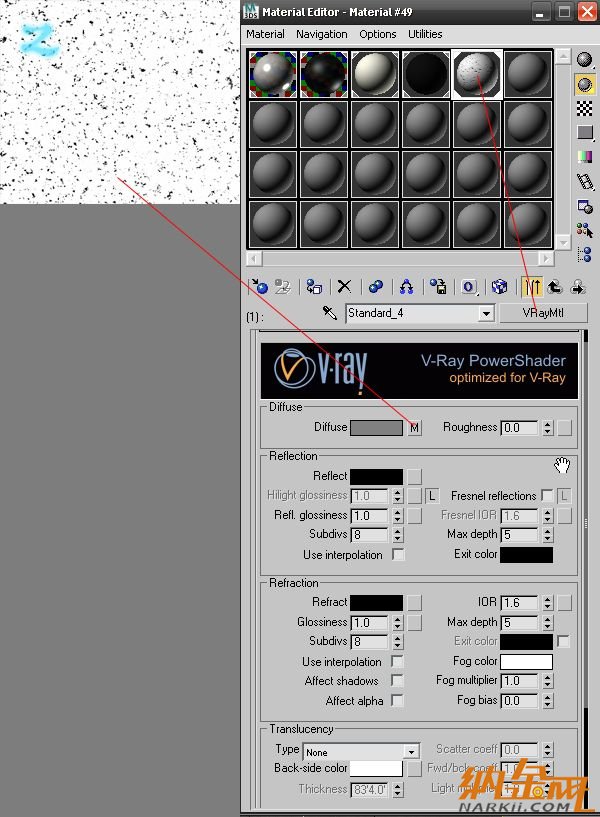The width and height of the screenshot is (600, 817).
Task: Click the Diffuse gray color swatch
Action: [x=377, y=428]
